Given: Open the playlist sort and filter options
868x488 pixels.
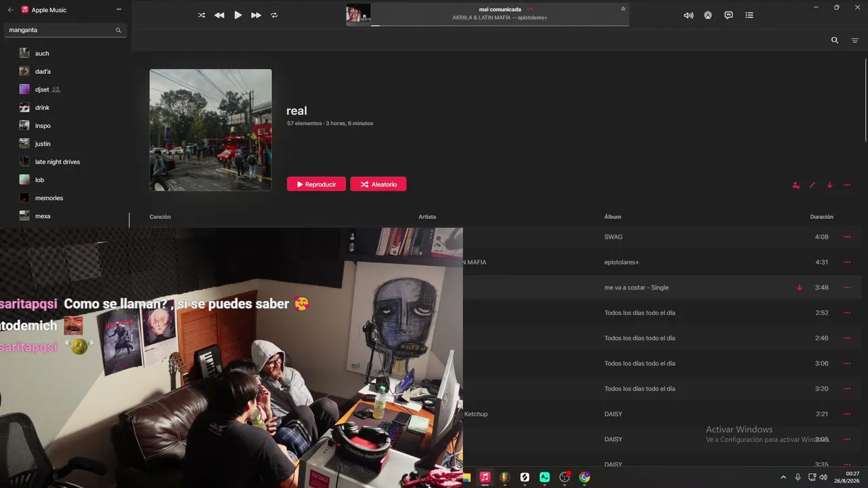Looking at the screenshot, I should [855, 41].
